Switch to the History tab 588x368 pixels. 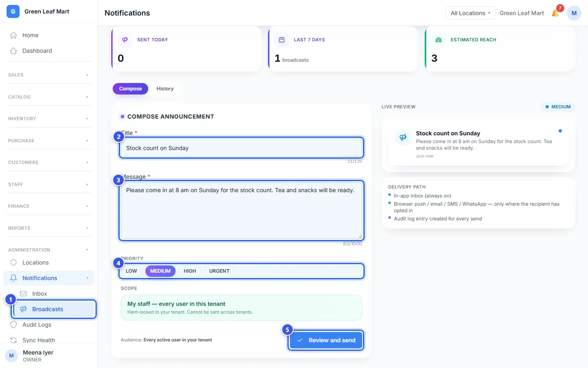coord(165,89)
